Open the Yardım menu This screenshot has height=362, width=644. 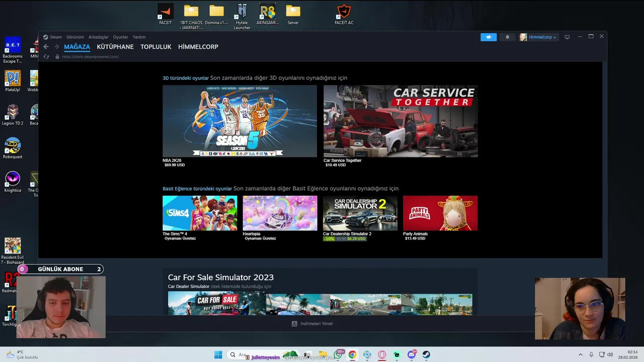[139, 37]
